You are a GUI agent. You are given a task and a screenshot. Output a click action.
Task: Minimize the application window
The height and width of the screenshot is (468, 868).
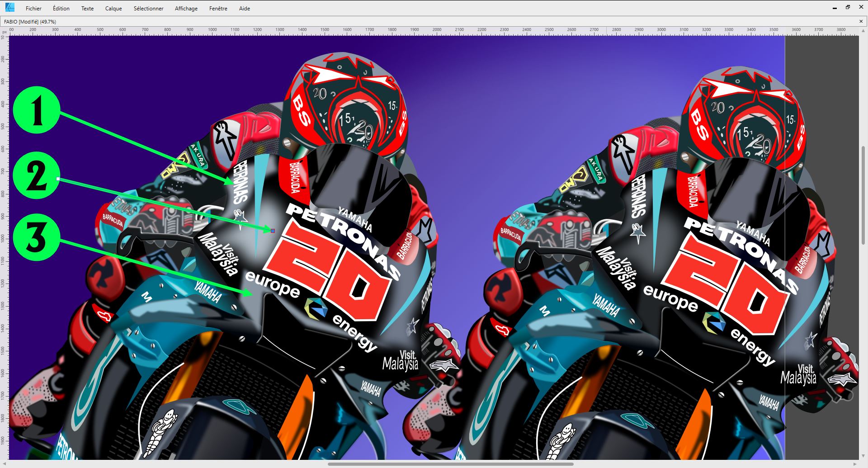coord(835,7)
